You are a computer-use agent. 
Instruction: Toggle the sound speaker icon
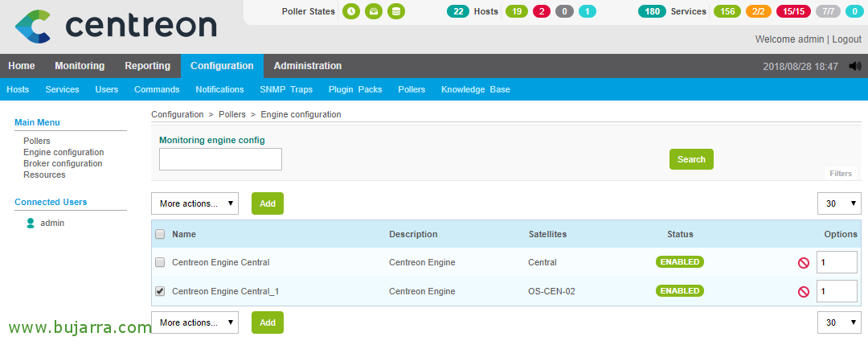pyautogui.click(x=854, y=66)
